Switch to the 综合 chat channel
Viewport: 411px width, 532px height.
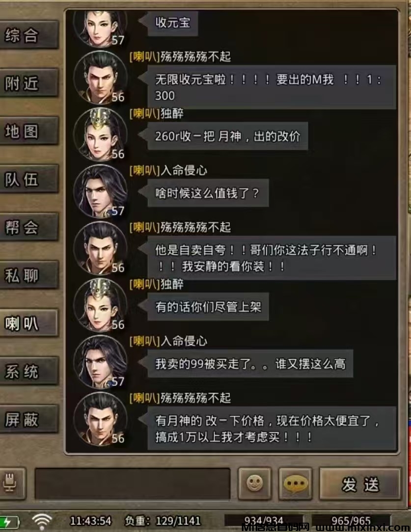tap(28, 35)
